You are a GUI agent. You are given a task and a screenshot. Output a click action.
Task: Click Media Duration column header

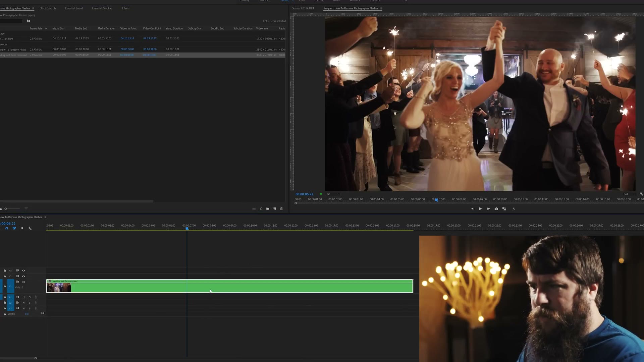[106, 28]
